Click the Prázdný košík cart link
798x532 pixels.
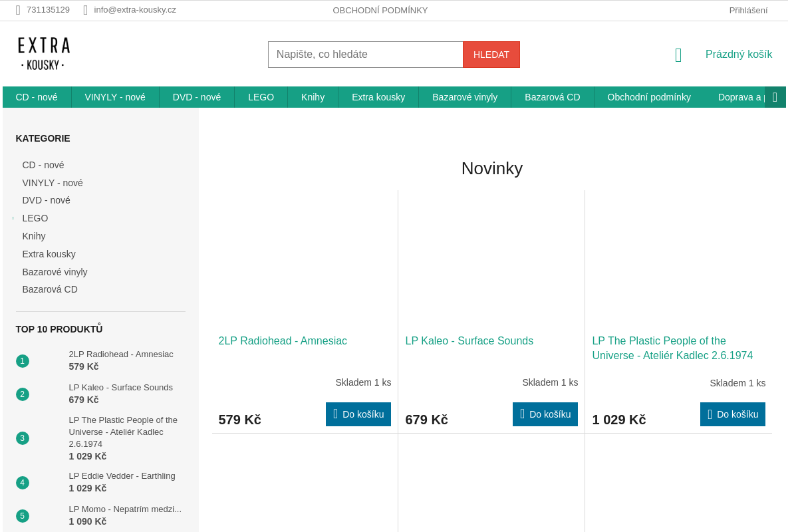pos(739,55)
